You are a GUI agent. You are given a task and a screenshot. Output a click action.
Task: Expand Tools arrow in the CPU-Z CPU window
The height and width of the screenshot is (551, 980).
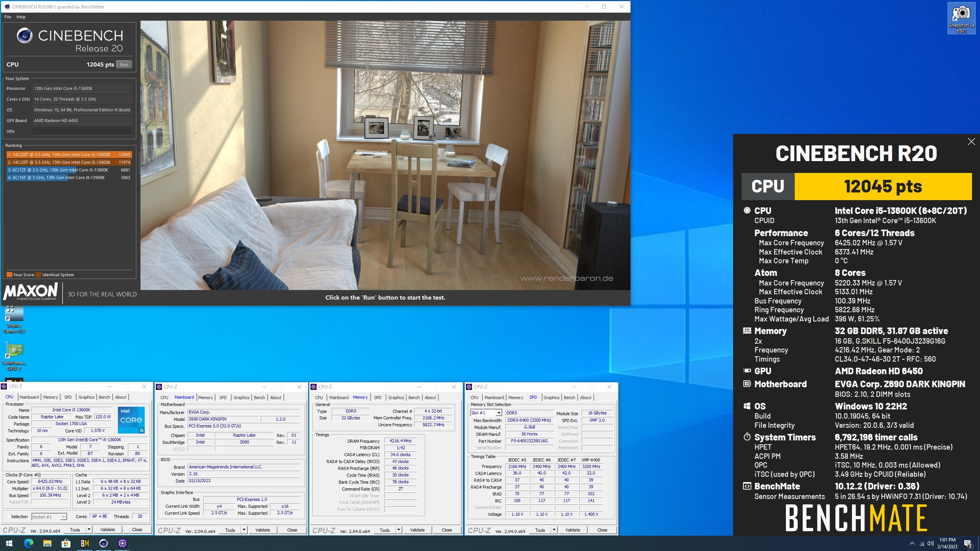point(89,530)
